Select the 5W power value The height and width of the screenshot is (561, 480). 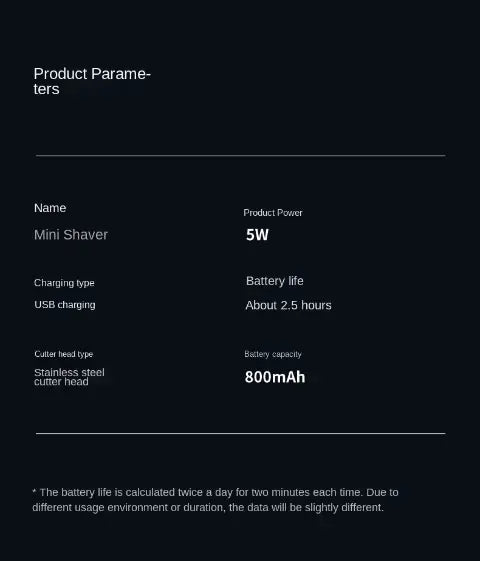click(x=257, y=235)
